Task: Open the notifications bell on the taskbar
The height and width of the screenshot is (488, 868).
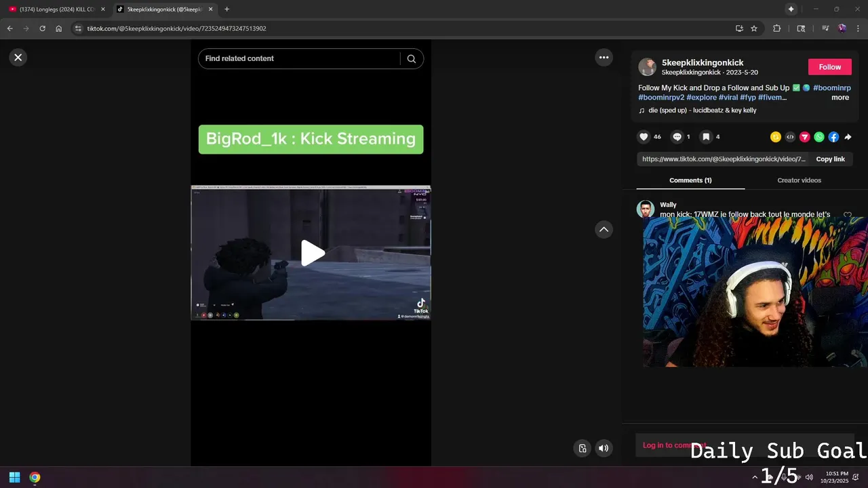Action: click(x=856, y=477)
